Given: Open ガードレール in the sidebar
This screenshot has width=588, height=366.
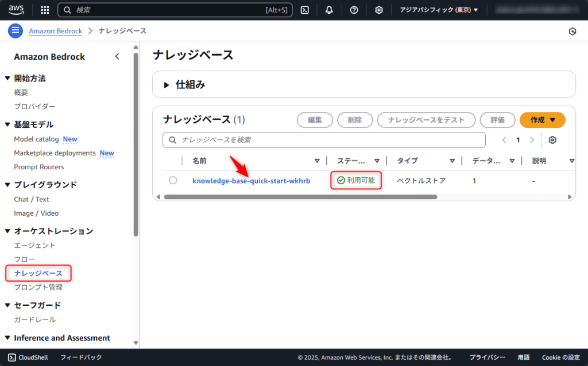Looking at the screenshot, I should 34,320.
